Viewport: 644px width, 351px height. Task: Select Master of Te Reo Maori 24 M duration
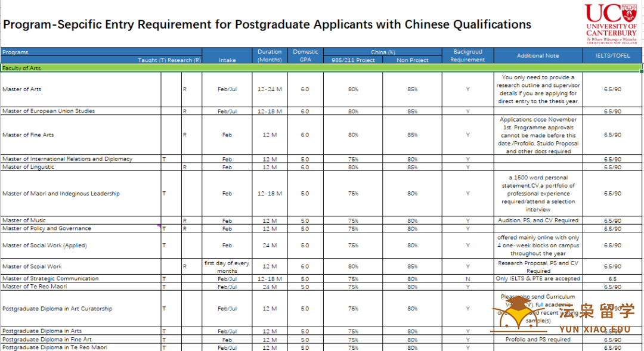pyautogui.click(x=270, y=287)
